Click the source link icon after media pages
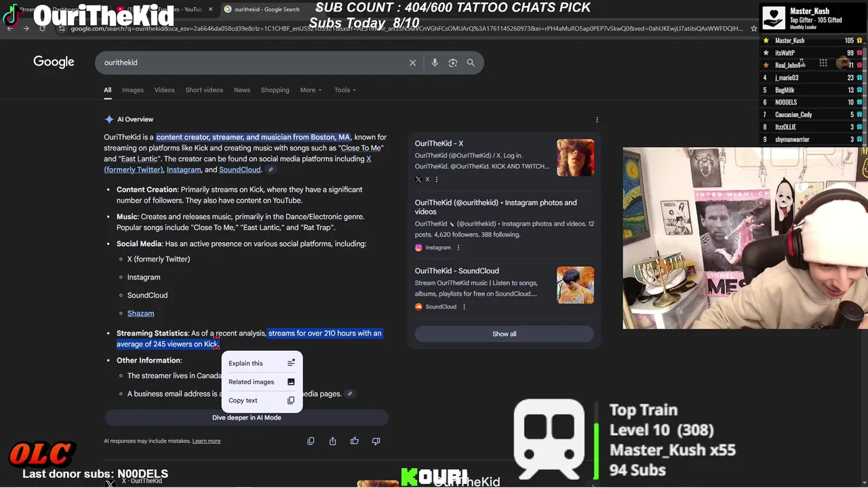The height and width of the screenshot is (488, 868). coord(350,394)
